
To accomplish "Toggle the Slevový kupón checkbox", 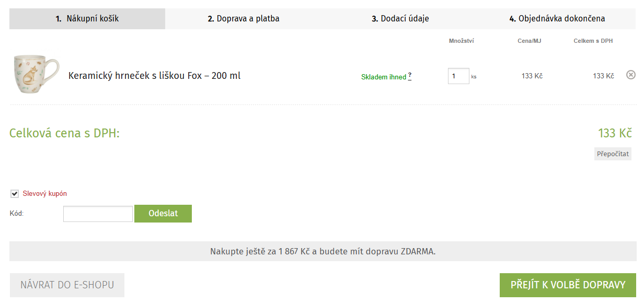I will click(x=15, y=194).
